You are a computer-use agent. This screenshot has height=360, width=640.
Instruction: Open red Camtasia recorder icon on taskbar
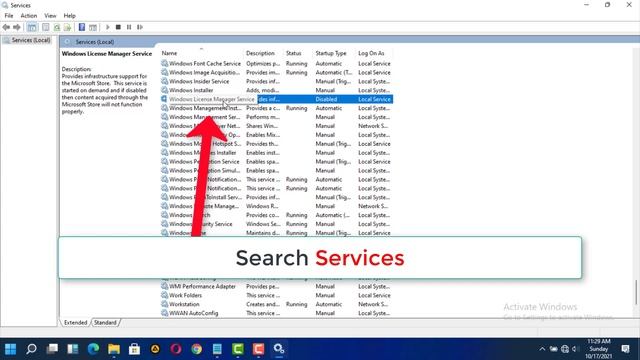[x=258, y=349]
